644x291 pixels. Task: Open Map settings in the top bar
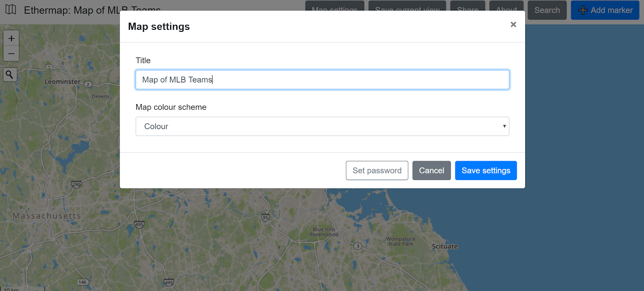point(334,6)
